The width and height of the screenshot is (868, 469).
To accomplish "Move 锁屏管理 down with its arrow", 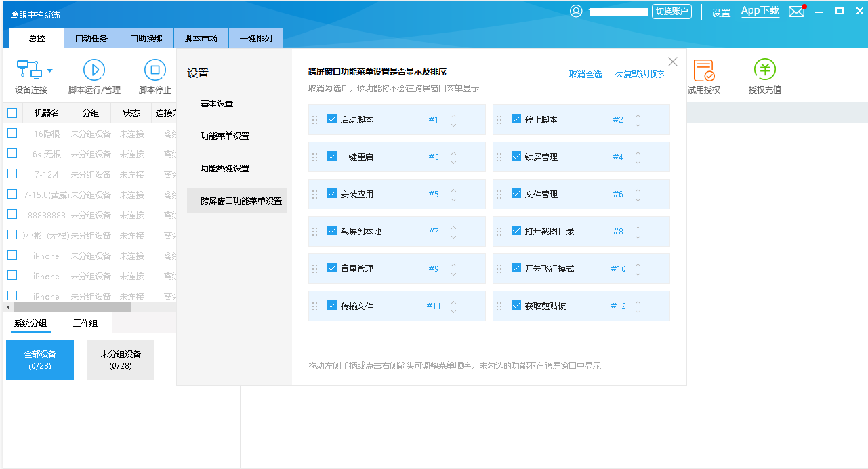I will pos(638,162).
